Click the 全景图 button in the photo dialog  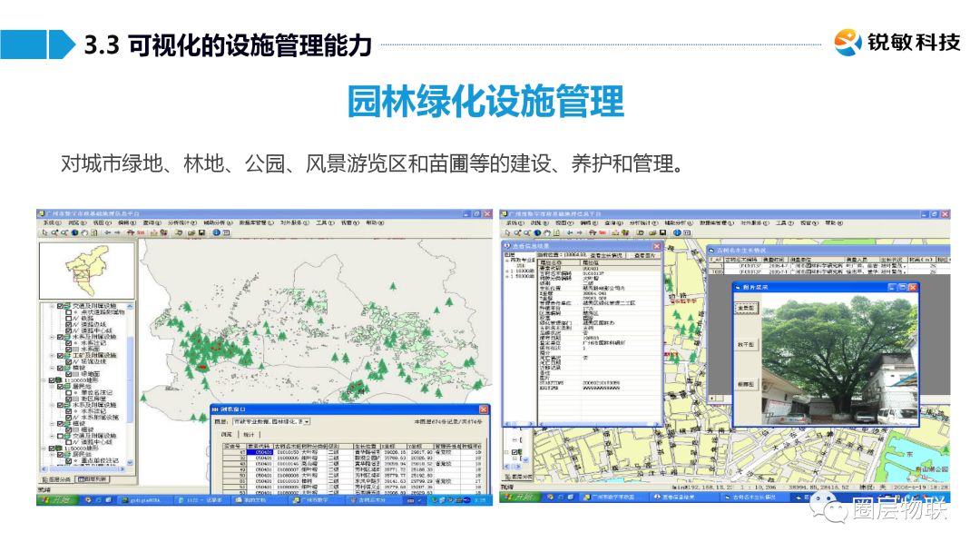pyautogui.click(x=746, y=308)
